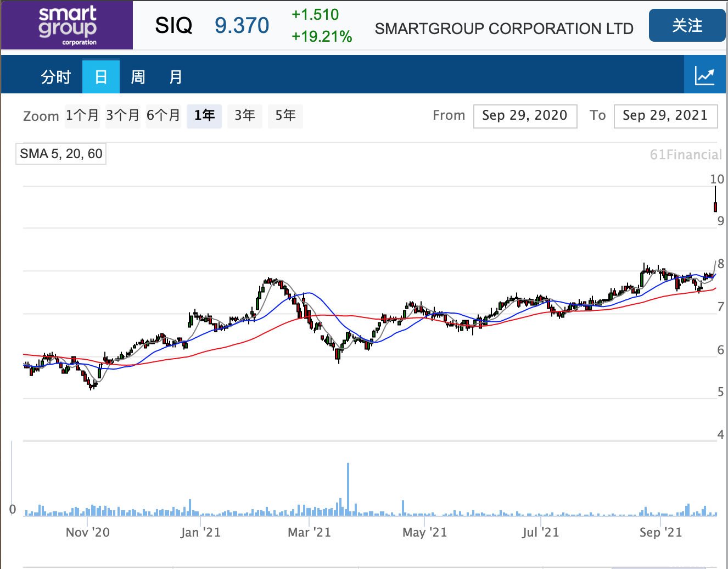Click the Smartgroup corporation logo

[67, 25]
